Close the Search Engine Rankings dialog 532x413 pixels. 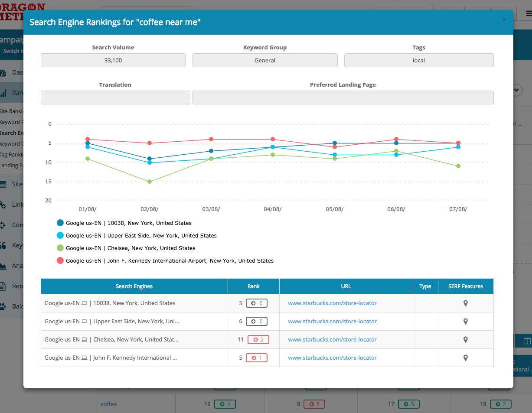504,20
